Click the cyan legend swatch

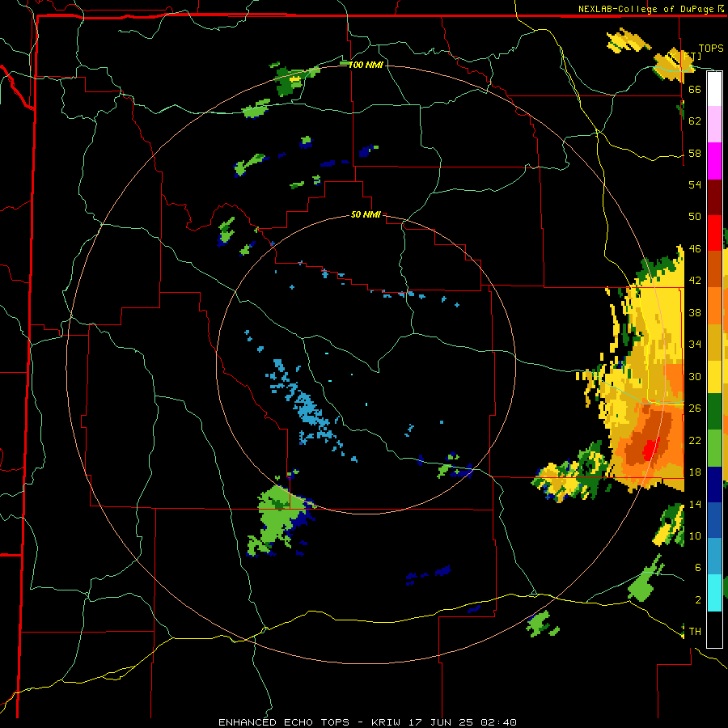pos(714,593)
